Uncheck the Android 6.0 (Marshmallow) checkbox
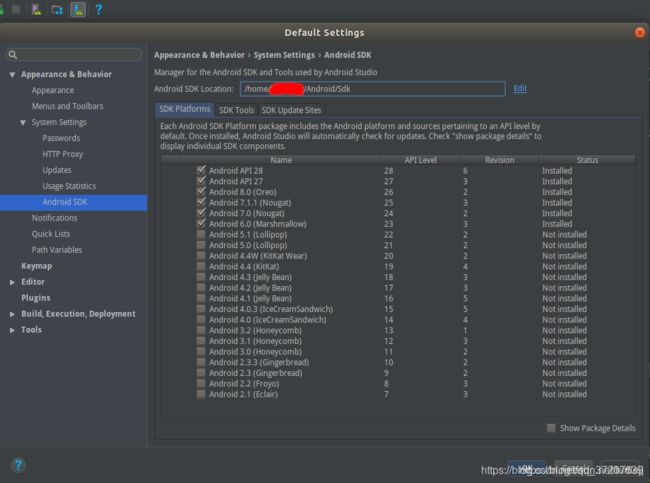Image resolution: width=650 pixels, height=483 pixels. tap(201, 223)
